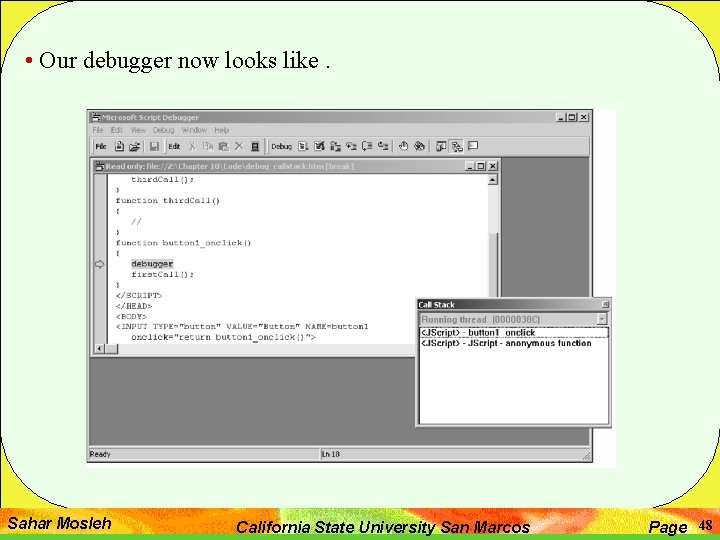
Task: Click the // comment line
Action: point(136,222)
